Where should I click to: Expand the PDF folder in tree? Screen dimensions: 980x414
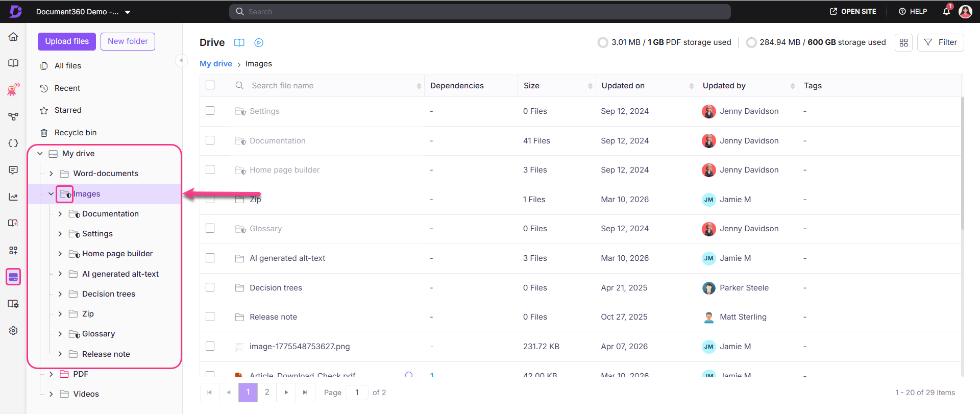(51, 374)
